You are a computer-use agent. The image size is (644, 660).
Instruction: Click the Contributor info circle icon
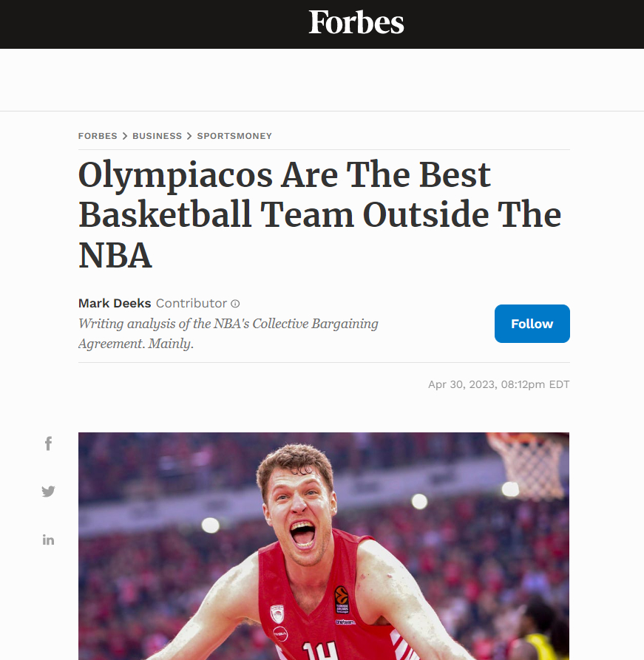coord(234,303)
